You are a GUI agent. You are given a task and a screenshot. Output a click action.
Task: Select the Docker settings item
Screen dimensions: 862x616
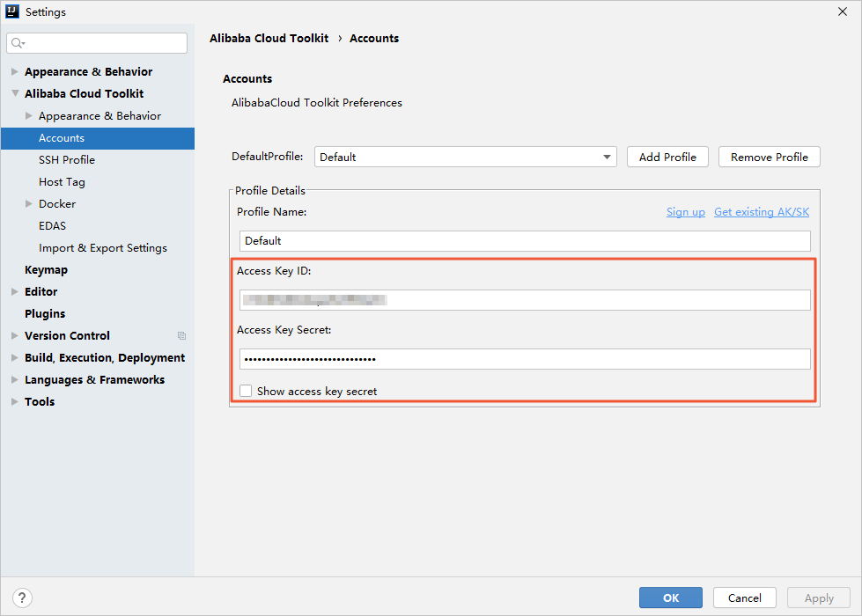coord(57,204)
